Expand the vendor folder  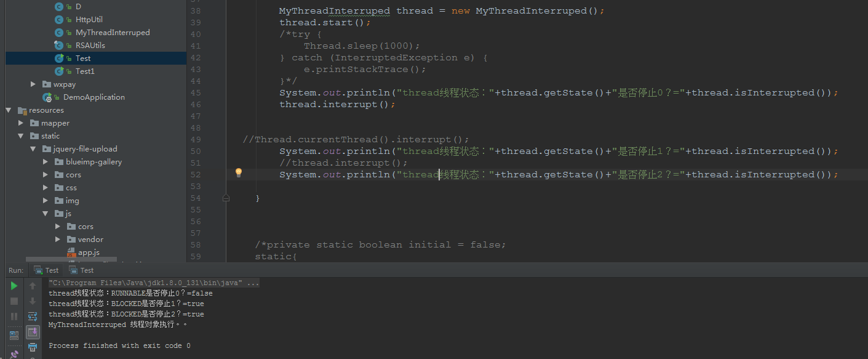[57, 239]
